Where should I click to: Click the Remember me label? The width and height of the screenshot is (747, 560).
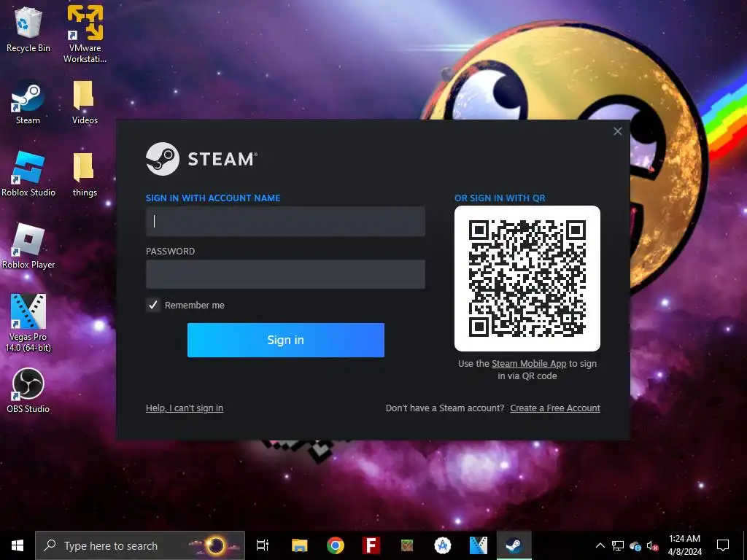click(194, 306)
